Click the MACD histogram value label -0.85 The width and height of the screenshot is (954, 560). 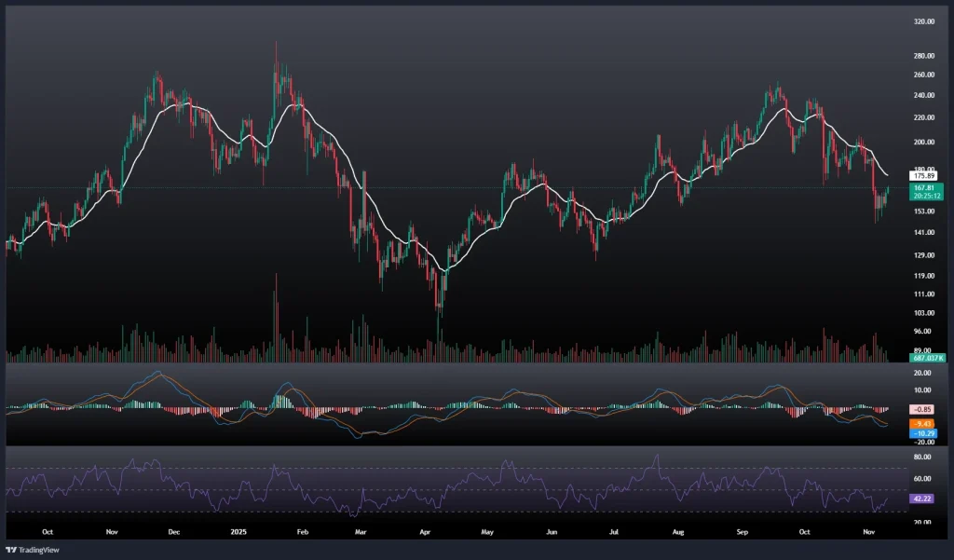(923, 409)
